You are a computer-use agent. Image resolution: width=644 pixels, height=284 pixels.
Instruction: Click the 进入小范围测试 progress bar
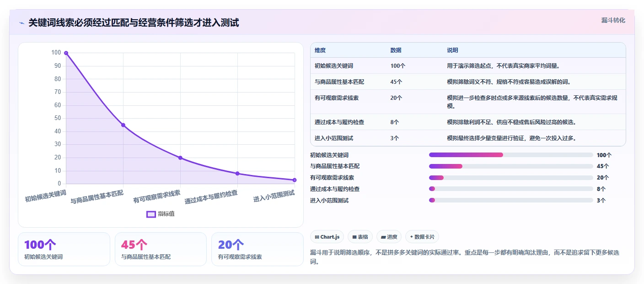(x=511, y=200)
